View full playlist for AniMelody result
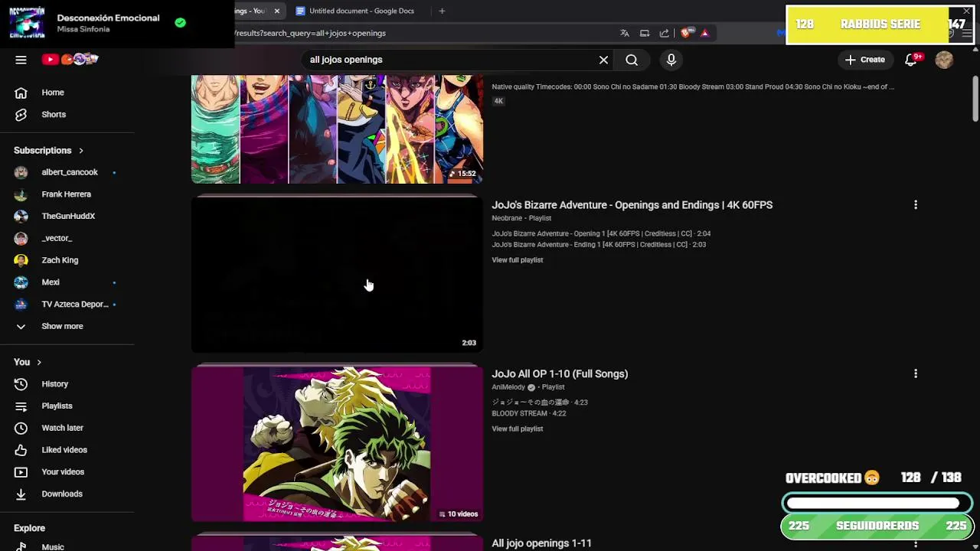Image resolution: width=980 pixels, height=551 pixels. [x=517, y=429]
